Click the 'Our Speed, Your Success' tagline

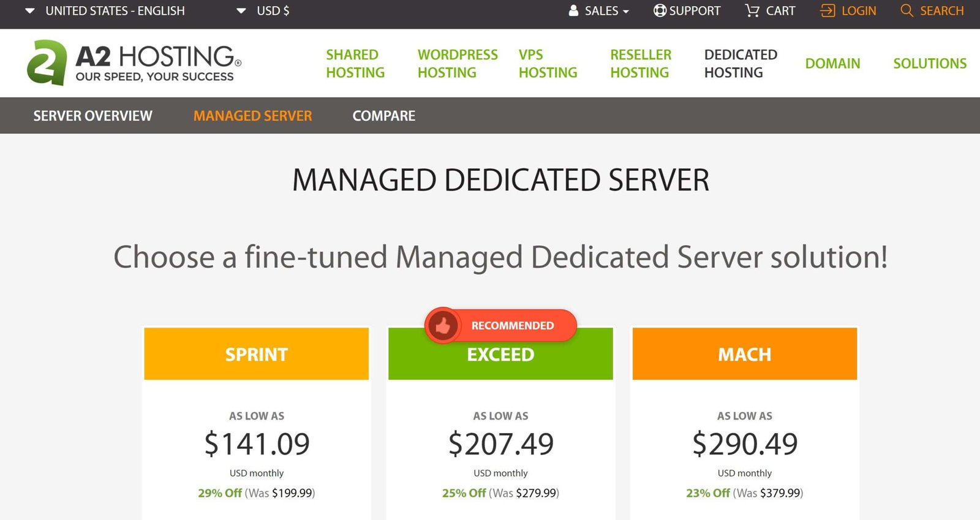[x=154, y=77]
